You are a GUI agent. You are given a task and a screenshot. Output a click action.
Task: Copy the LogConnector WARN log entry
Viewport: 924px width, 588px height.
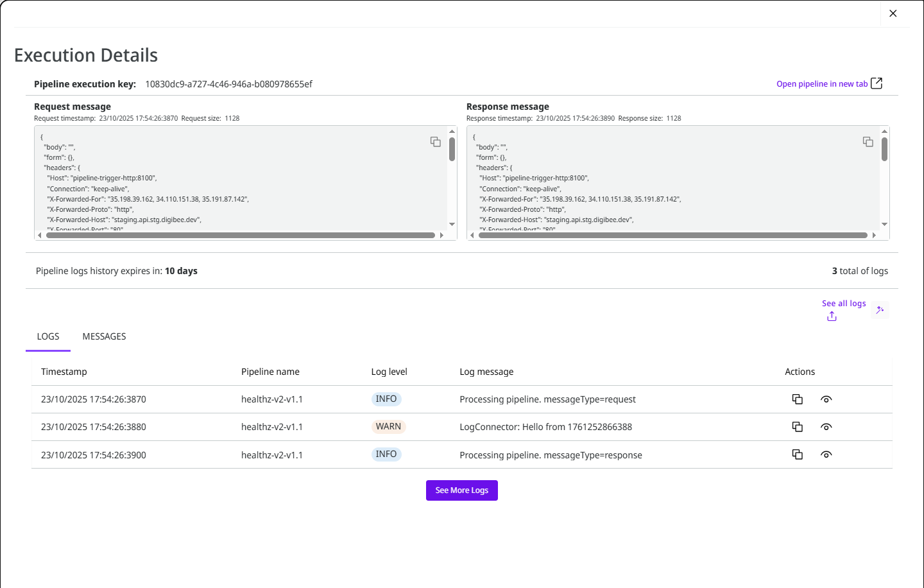click(x=797, y=427)
